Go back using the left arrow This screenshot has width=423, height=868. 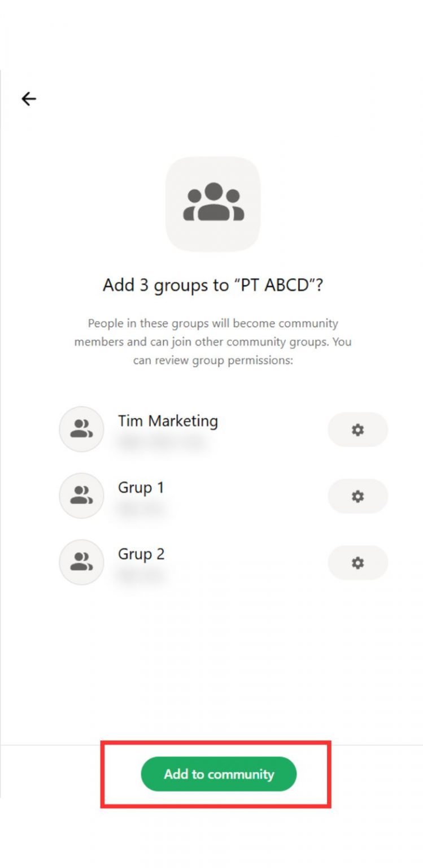point(29,99)
